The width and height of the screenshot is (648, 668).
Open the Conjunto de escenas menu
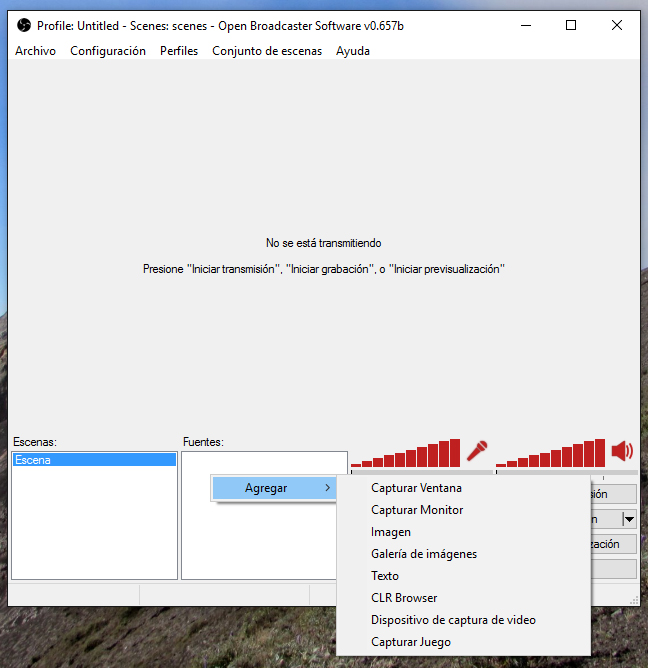point(267,51)
